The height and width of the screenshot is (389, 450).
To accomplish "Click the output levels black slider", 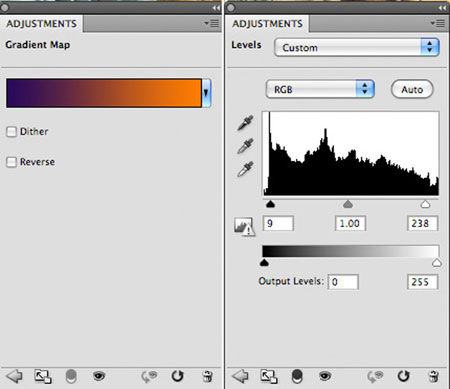I will 264,263.
